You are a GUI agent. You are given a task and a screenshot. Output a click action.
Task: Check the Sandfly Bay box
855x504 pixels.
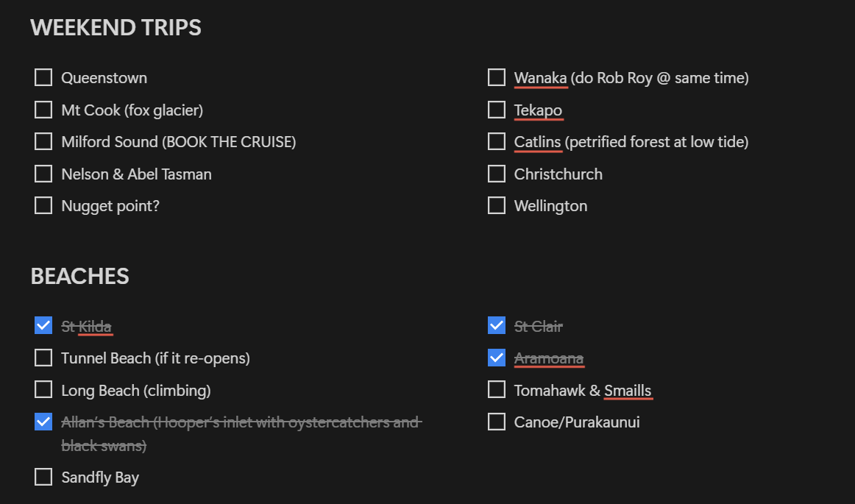(x=43, y=478)
